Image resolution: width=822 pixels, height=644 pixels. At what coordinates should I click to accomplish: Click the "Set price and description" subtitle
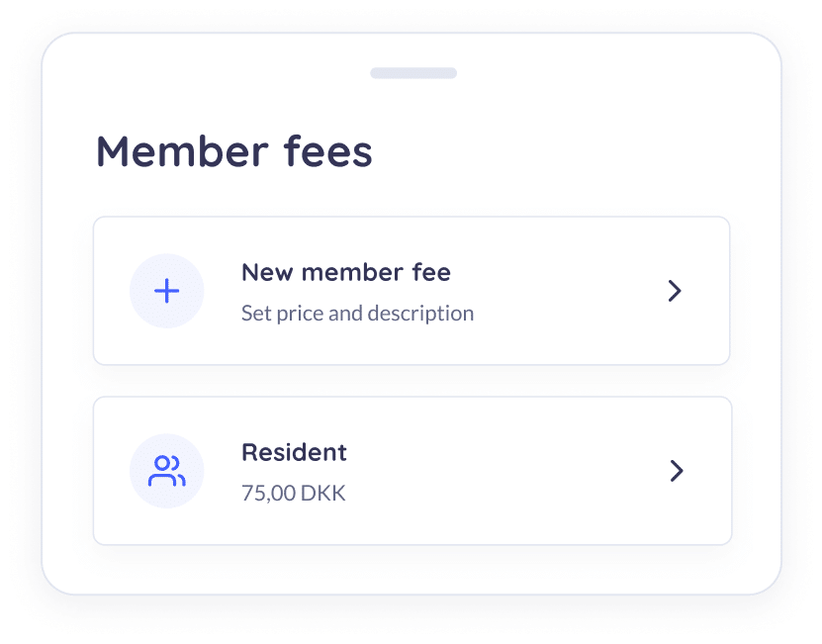click(357, 314)
